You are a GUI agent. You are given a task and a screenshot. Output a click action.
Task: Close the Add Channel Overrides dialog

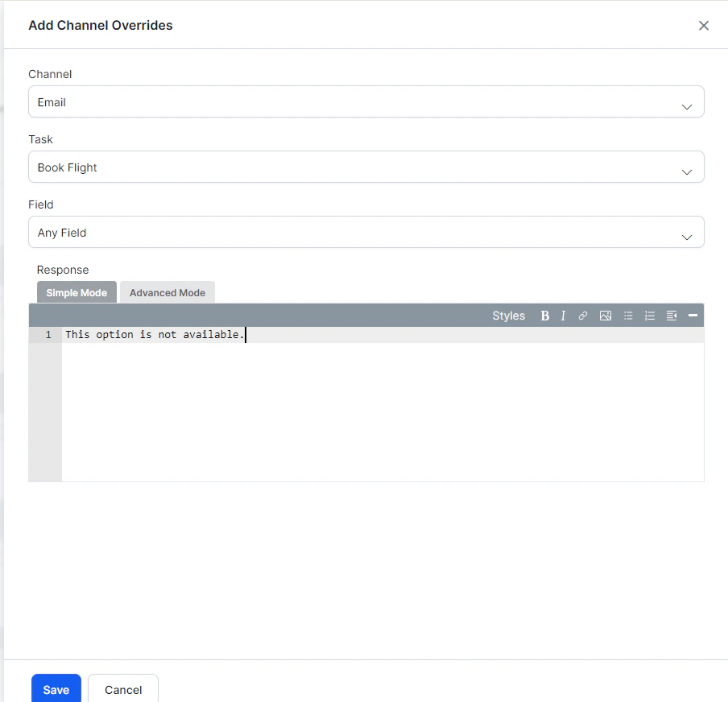click(x=704, y=25)
